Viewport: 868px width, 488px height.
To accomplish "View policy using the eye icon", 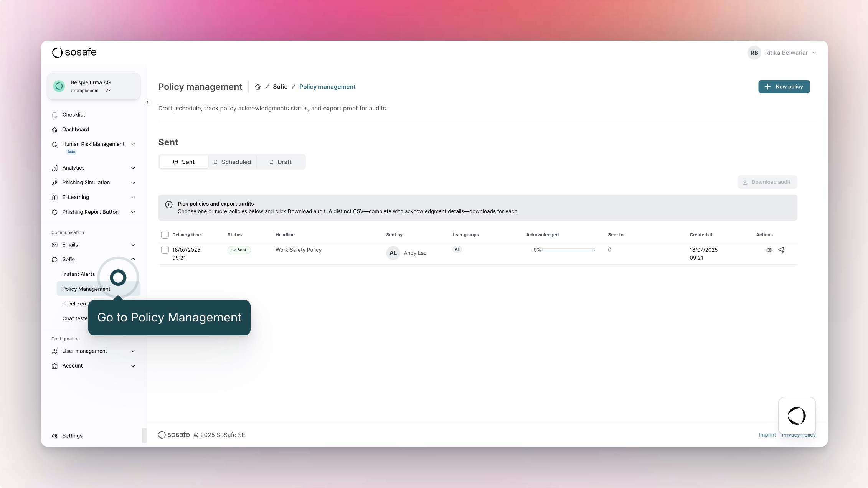I will tap(769, 250).
